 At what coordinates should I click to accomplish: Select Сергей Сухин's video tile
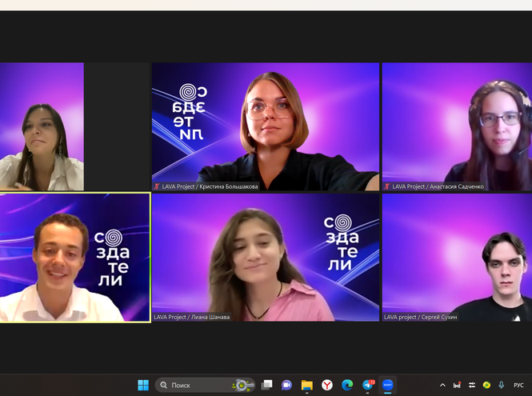pos(456,257)
